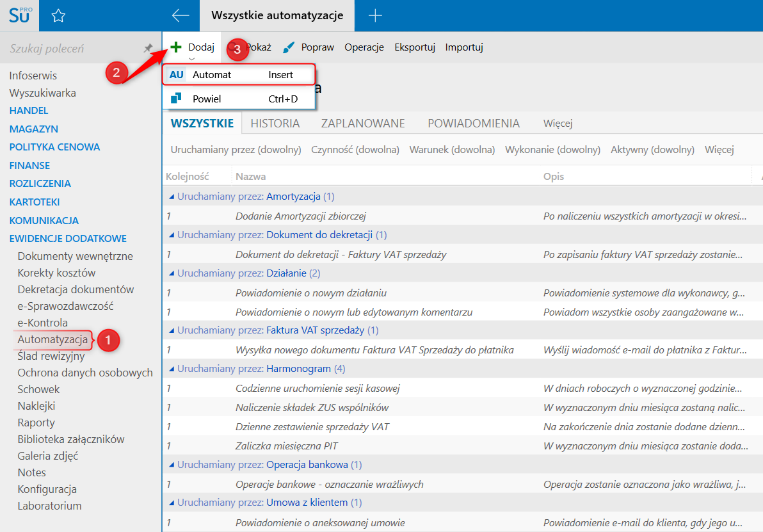This screenshot has height=532, width=763.
Task: Click the favorites star icon
Action: point(58,16)
